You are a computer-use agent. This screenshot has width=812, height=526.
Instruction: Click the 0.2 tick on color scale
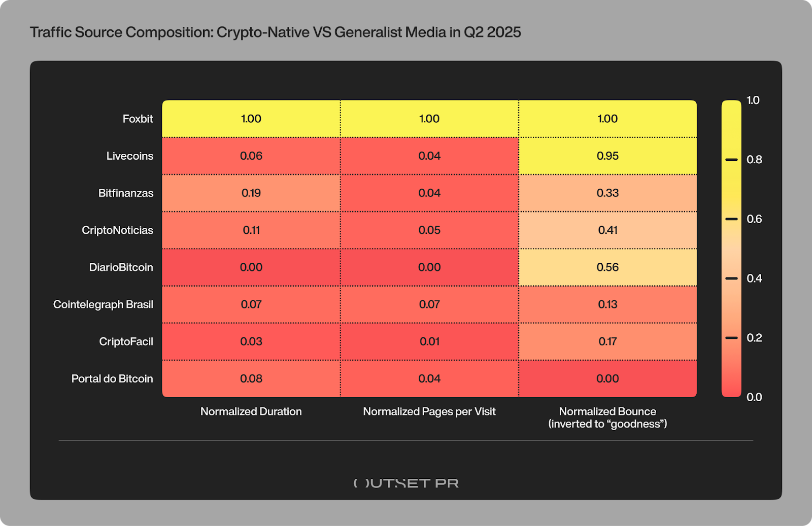pyautogui.click(x=731, y=338)
